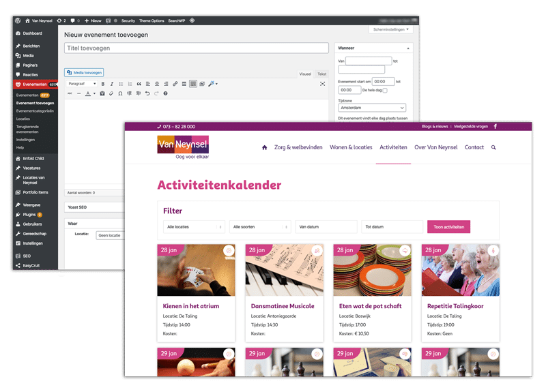This screenshot has height=392, width=546.
Task: Open Theme Options in the admin bar
Action: (152, 20)
